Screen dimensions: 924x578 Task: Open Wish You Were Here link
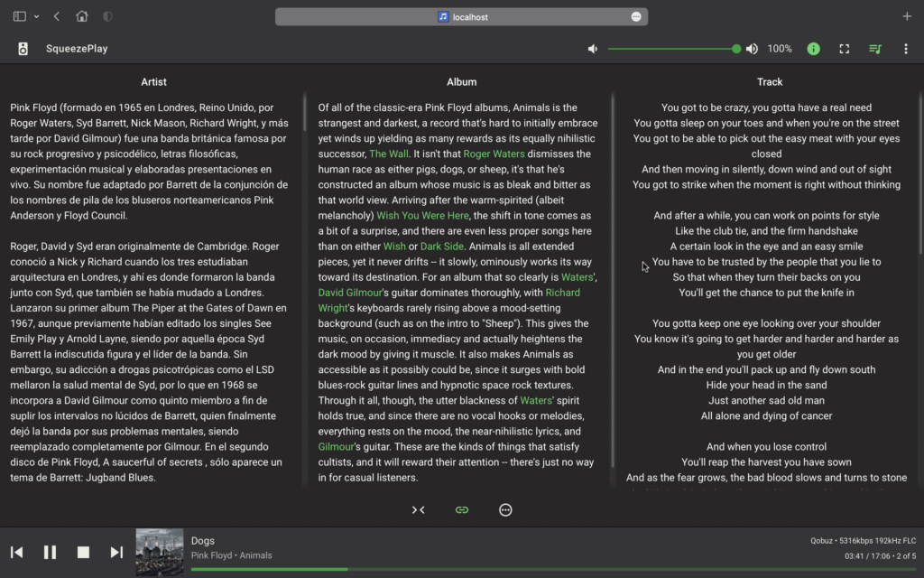(422, 215)
